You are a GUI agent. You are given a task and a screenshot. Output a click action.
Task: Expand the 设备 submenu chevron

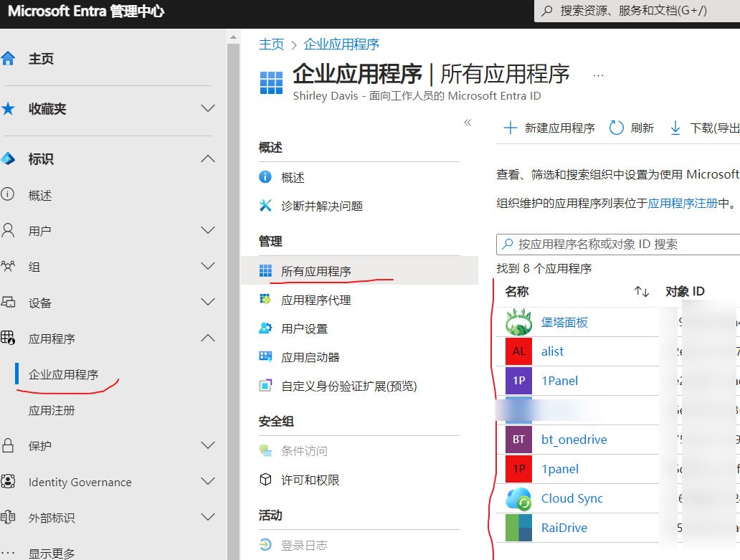pyautogui.click(x=208, y=302)
